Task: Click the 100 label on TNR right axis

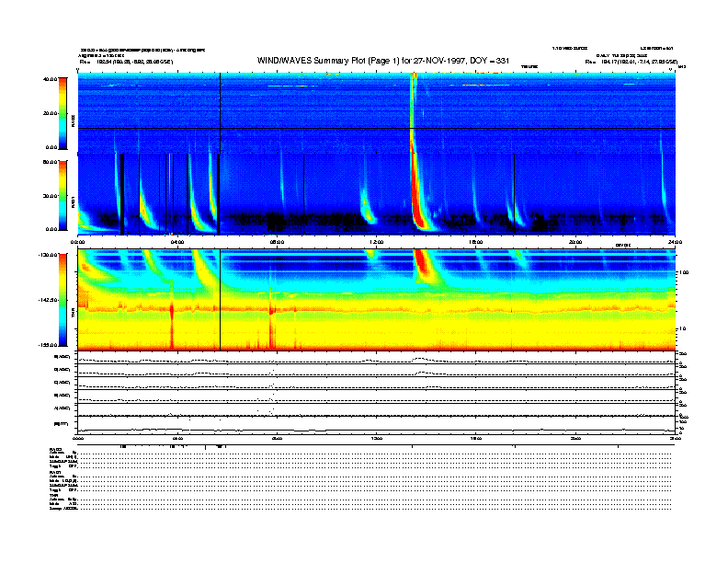Action: [x=684, y=272]
